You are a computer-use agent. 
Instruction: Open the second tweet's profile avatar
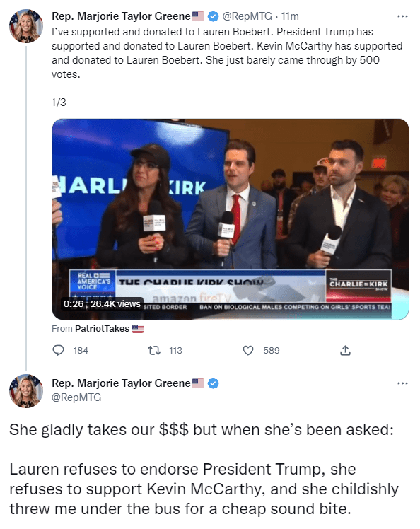click(x=26, y=390)
